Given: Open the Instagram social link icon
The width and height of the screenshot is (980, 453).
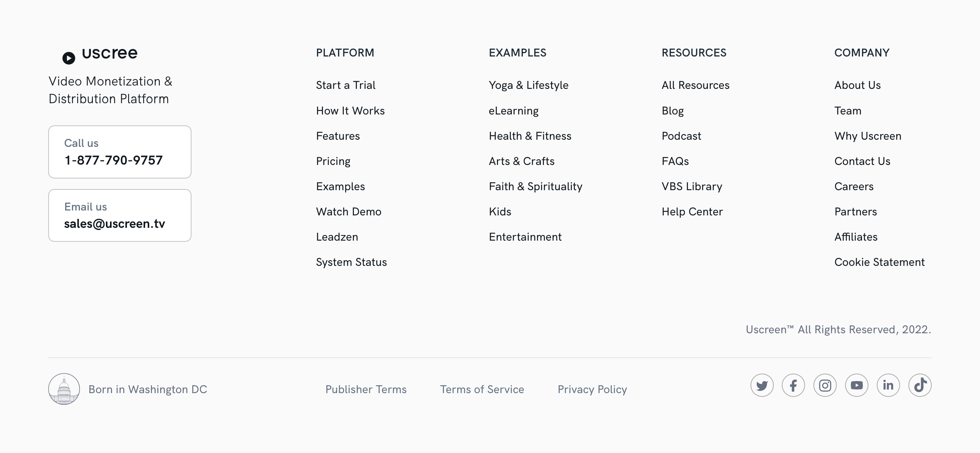Looking at the screenshot, I should 825,385.
